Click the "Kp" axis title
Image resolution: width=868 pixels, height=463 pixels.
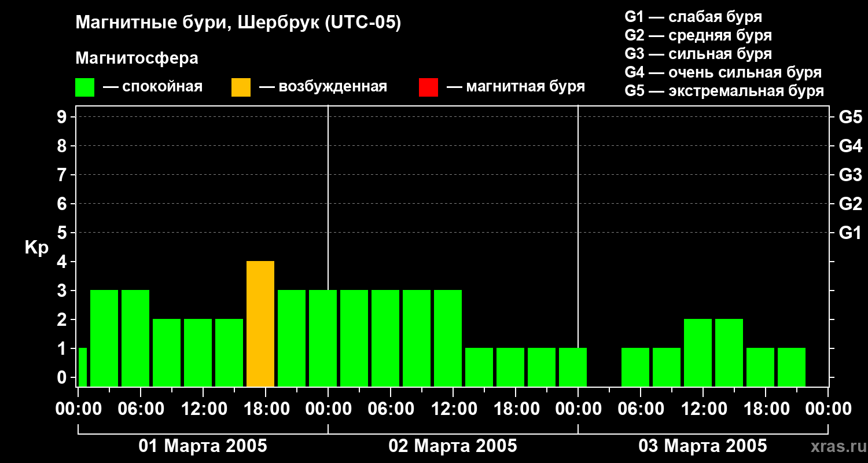pos(37,248)
